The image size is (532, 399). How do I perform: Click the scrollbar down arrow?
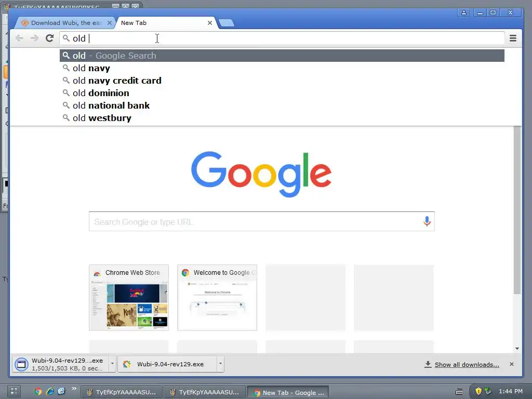(x=517, y=349)
